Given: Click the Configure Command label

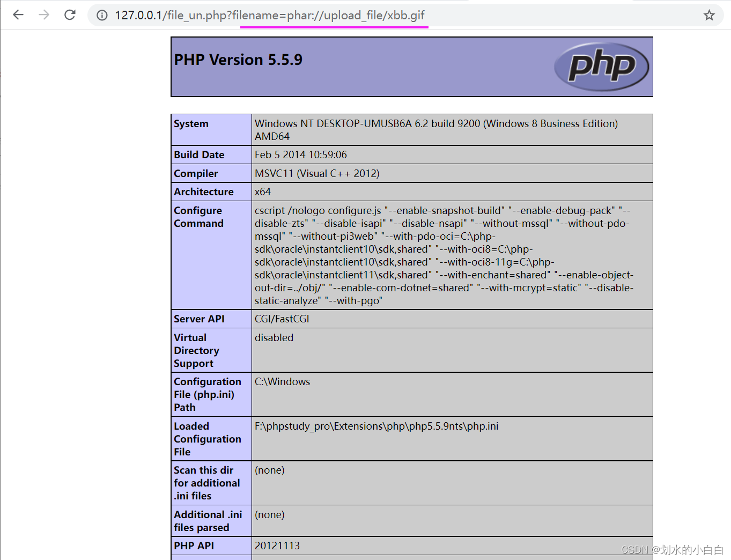Looking at the screenshot, I should pos(198,217).
